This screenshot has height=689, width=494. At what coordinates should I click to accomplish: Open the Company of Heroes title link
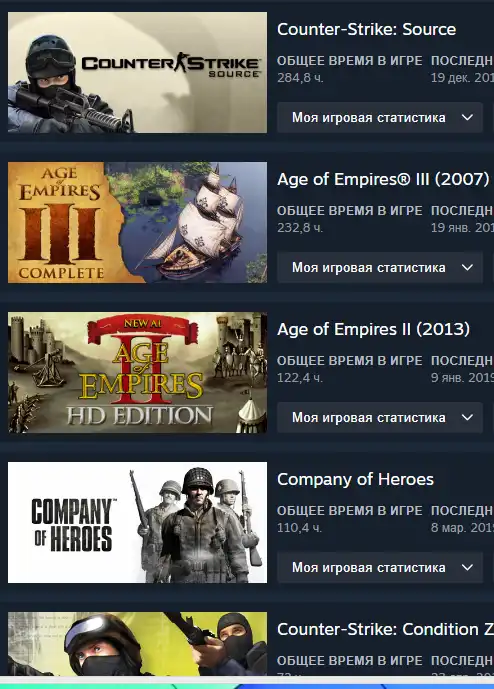click(356, 479)
